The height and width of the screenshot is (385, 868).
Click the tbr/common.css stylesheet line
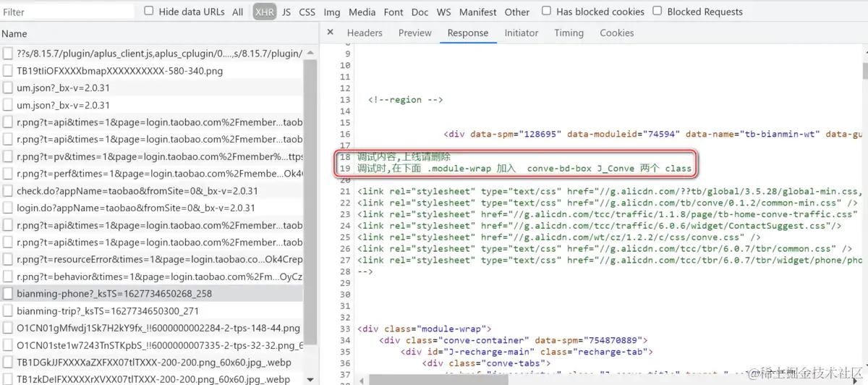(x=605, y=249)
